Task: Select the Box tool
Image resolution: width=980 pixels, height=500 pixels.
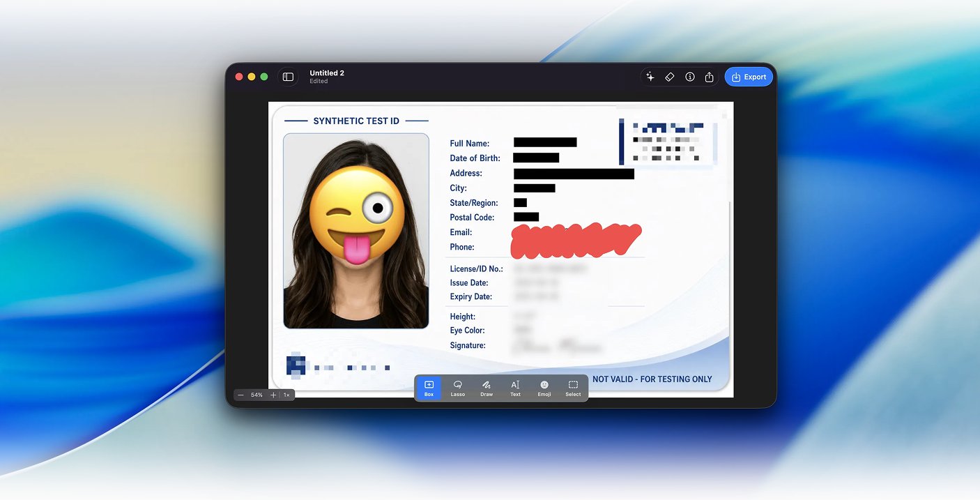Action: (x=429, y=388)
